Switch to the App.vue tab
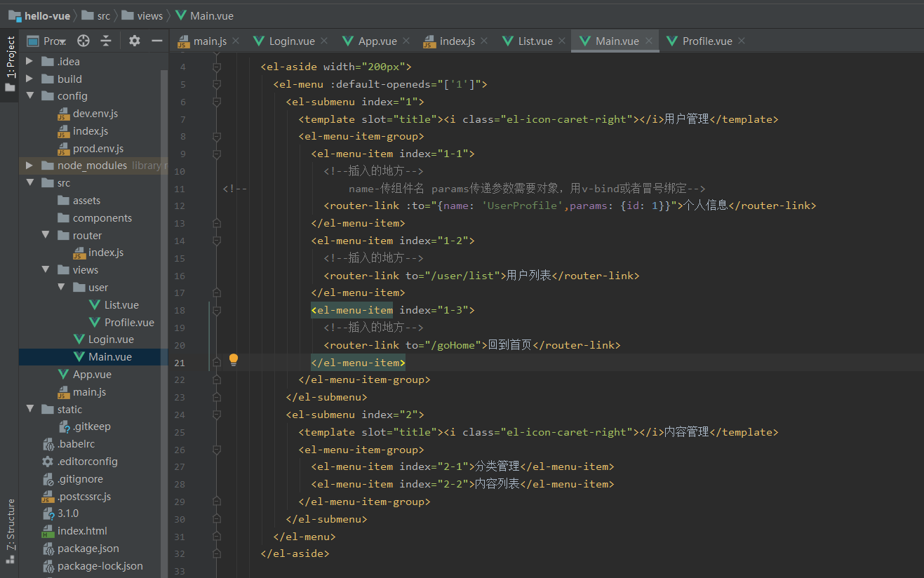Image resolution: width=924 pixels, height=578 pixels. point(377,41)
